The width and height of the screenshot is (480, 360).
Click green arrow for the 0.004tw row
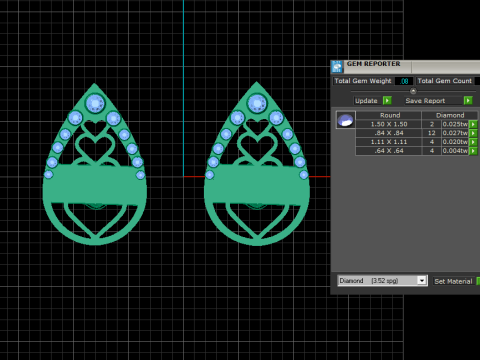[x=473, y=151]
